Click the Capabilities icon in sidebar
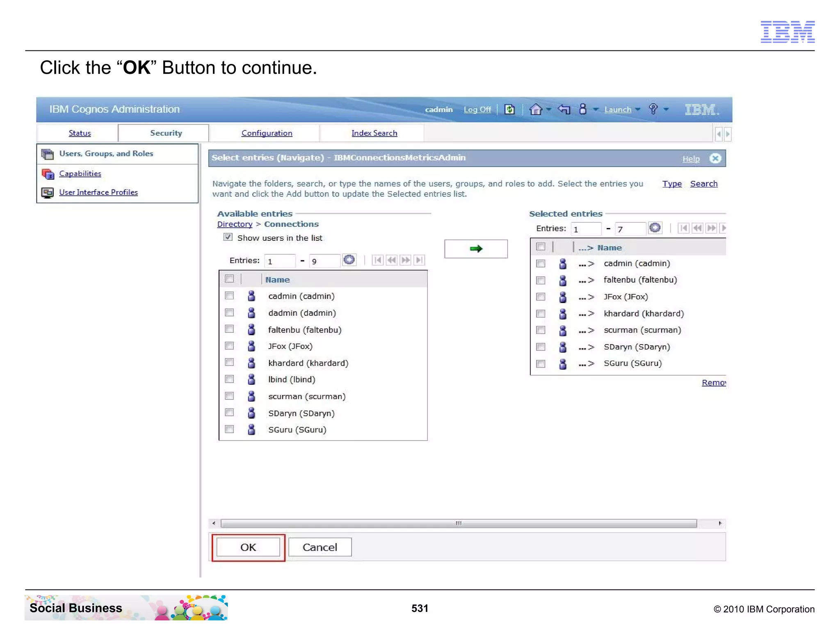This screenshot has height=630, width=840. [48, 174]
